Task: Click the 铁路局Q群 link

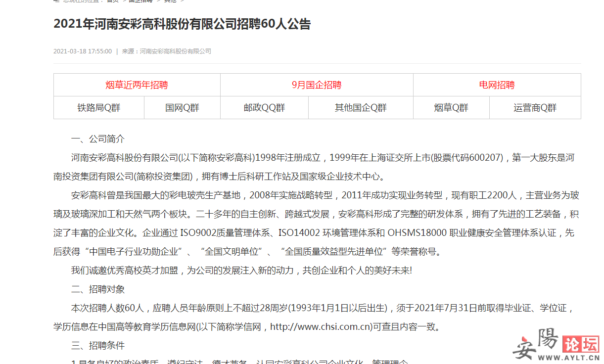Action: click(x=99, y=108)
